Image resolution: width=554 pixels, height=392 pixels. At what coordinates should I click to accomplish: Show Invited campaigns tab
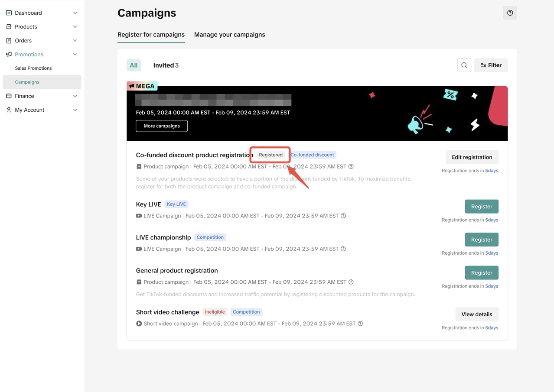pos(166,65)
